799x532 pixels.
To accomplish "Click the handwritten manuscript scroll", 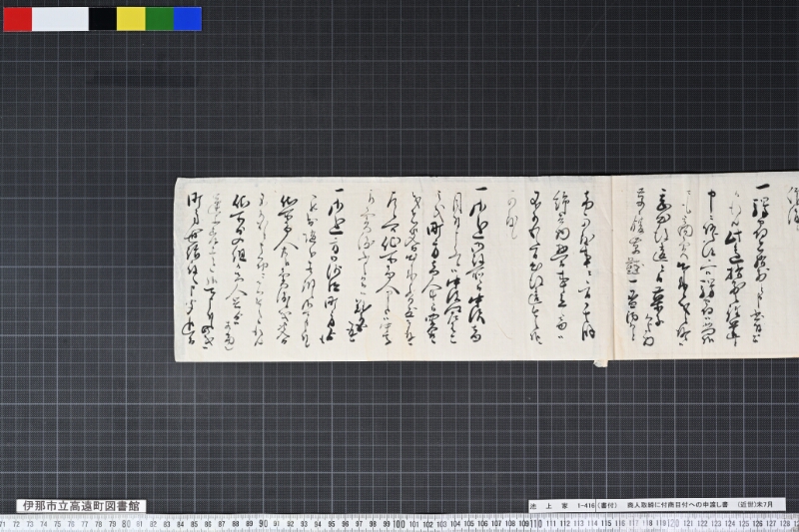I will point(486,268).
